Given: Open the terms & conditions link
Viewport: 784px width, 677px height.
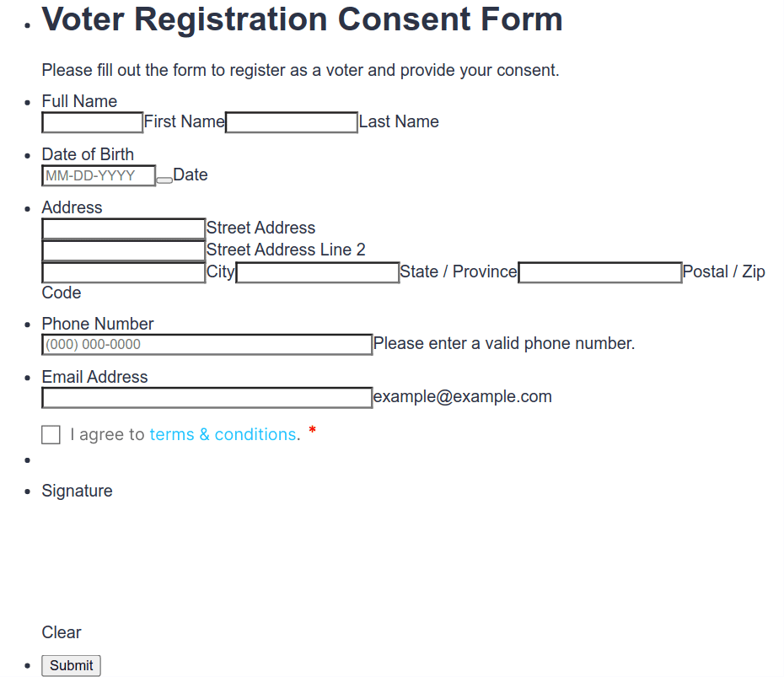Looking at the screenshot, I should tap(223, 435).
